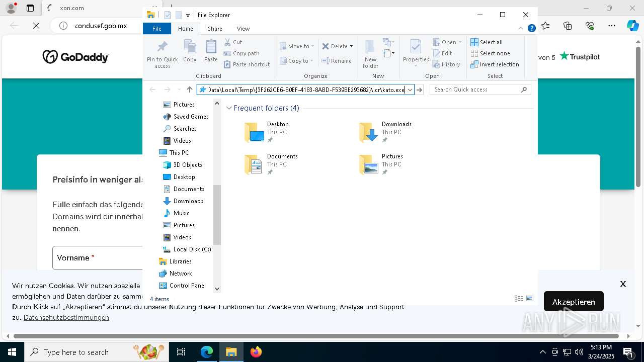Viewport: 644px width, 362px height.
Task: Expand the address bar history dropdown
Action: pos(410,89)
